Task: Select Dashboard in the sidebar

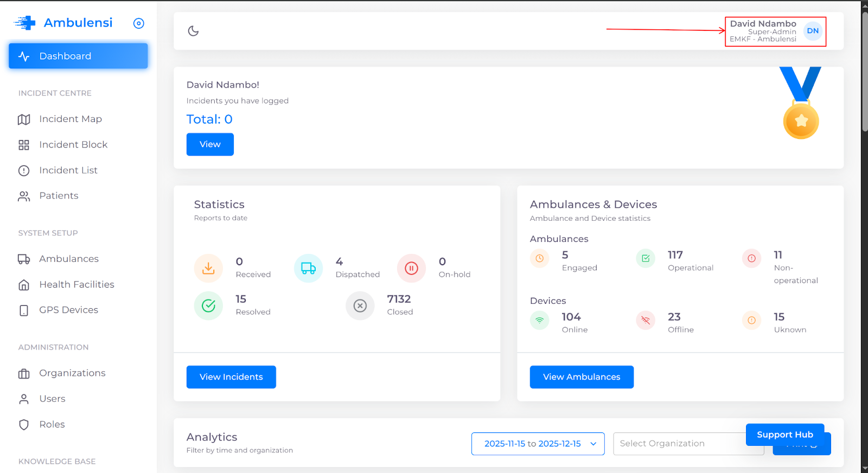Action: tap(78, 56)
